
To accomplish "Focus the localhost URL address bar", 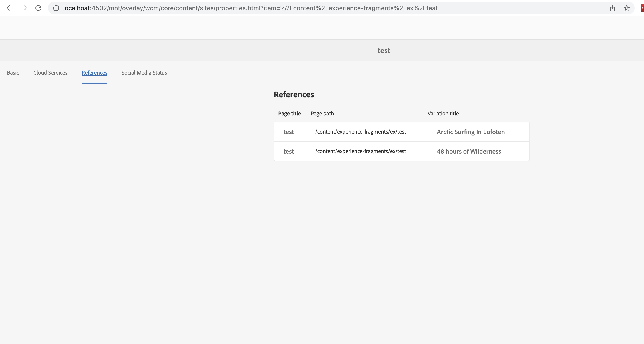I will [250, 8].
